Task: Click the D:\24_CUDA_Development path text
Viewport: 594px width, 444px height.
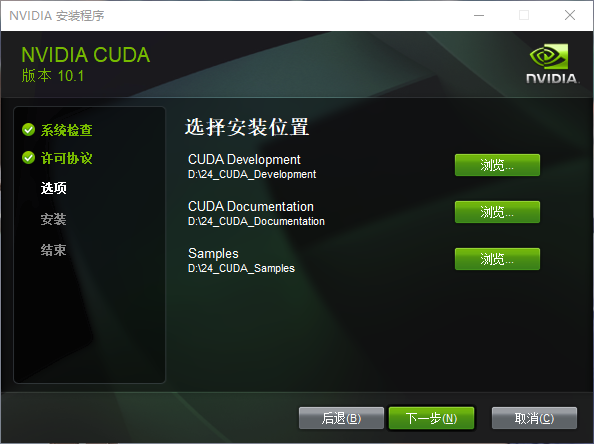Action: (252, 174)
